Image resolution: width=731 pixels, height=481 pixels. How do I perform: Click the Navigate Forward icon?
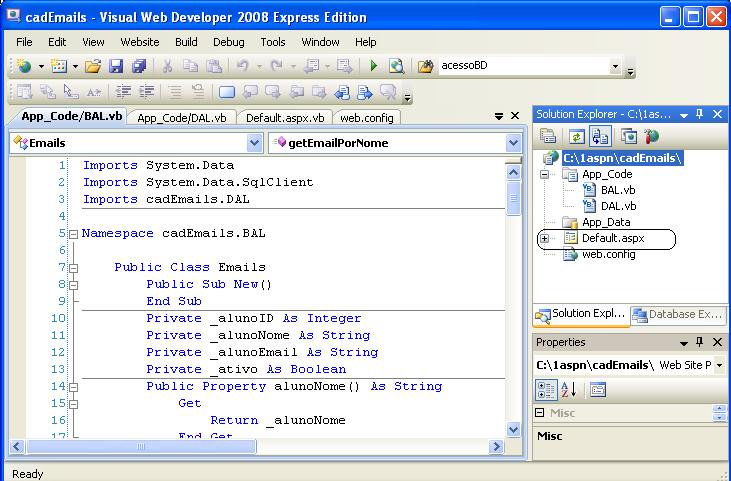[x=345, y=66]
